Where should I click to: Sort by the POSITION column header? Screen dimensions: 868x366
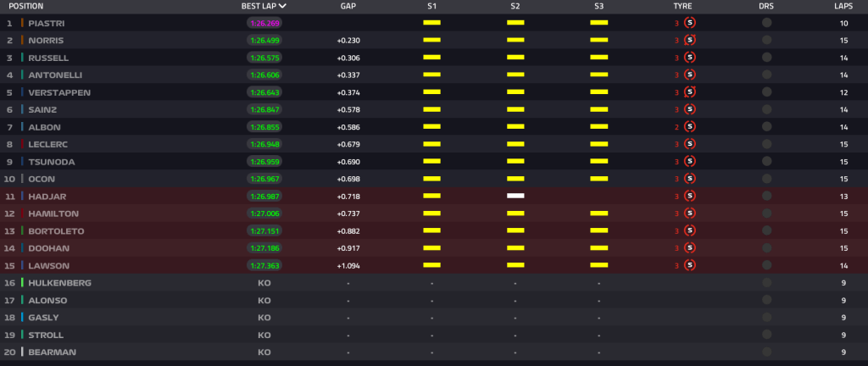click(x=25, y=5)
